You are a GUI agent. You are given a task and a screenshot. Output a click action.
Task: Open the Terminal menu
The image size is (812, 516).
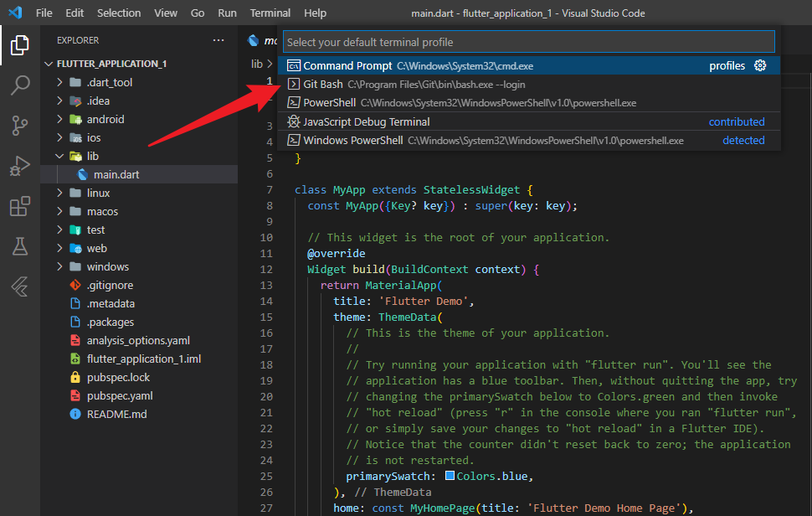pos(270,13)
